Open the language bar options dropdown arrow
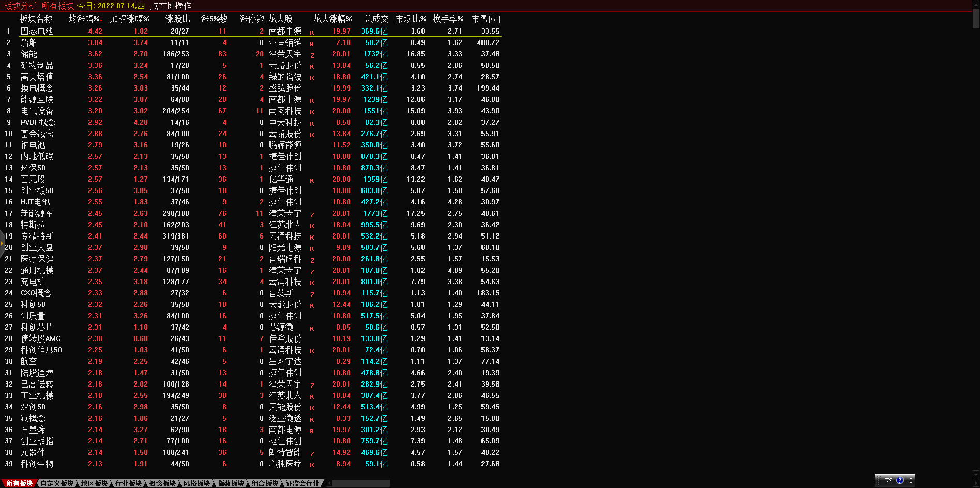 point(911,483)
